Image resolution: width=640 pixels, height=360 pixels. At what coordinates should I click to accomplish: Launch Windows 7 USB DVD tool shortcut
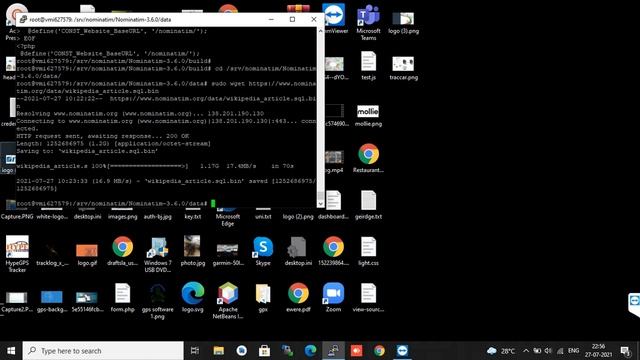pos(158,255)
